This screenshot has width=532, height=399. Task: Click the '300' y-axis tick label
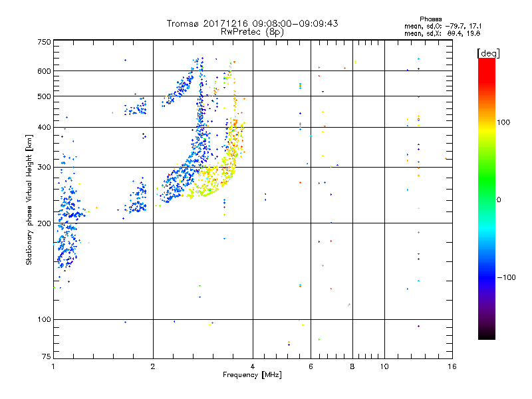(44, 168)
